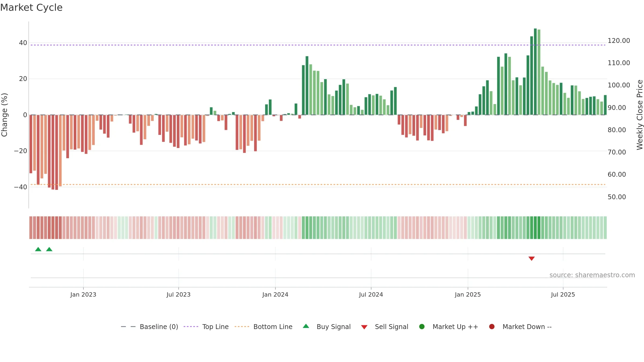
Task: Click the 50.00 price tick label
Action: pos(617,197)
